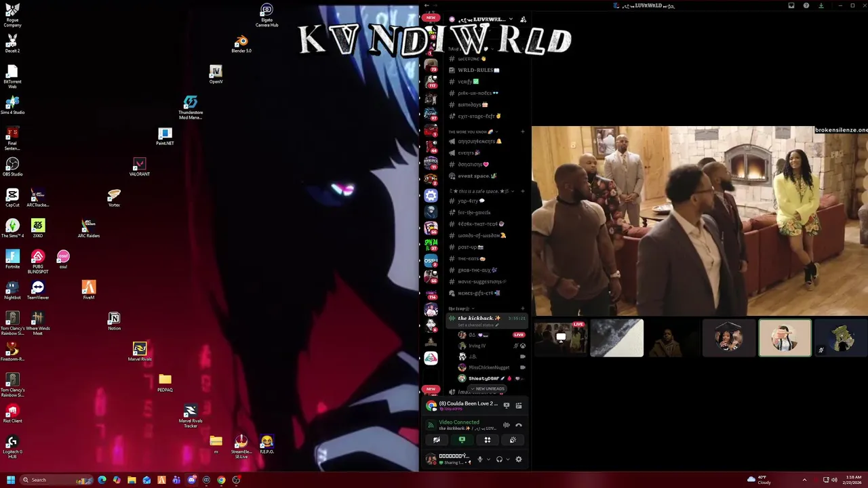The height and width of the screenshot is (488, 868).
Task: Open server dropdown menu next to LUVRWRLD
Action: (511, 19)
